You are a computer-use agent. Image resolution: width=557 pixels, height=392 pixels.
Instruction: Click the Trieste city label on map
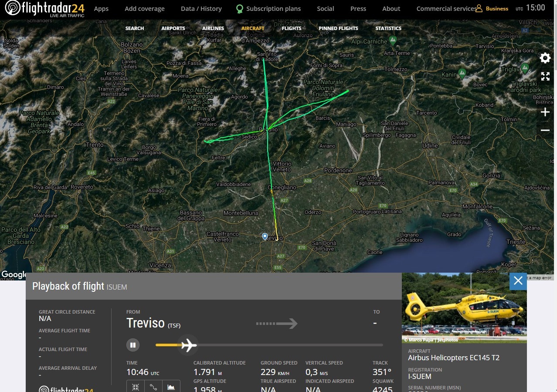(x=516, y=242)
